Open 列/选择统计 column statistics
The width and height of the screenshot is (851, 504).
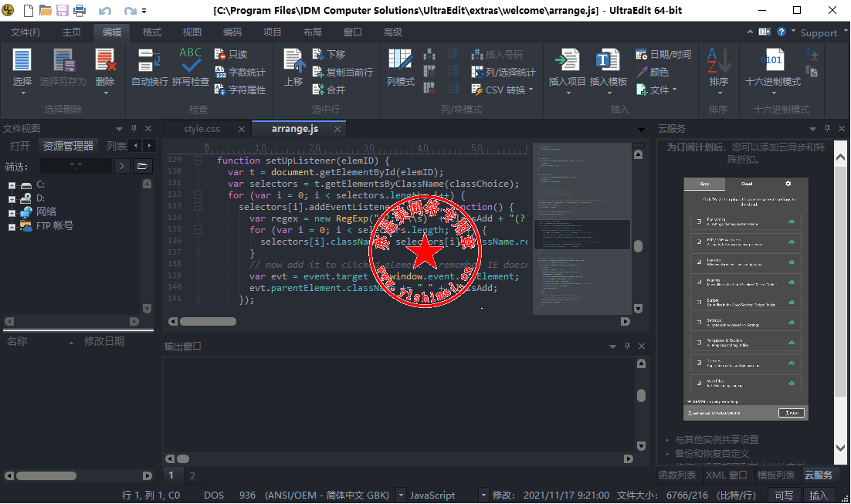(x=503, y=72)
